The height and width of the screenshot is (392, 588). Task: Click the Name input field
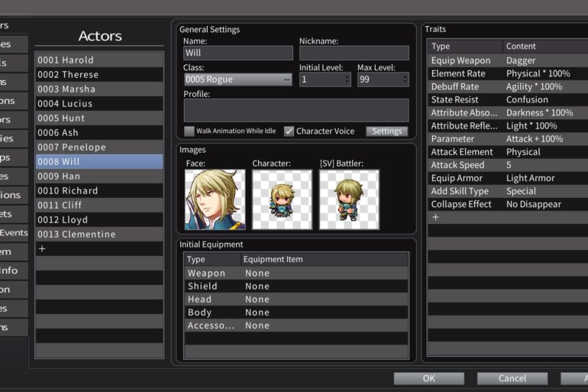click(x=237, y=53)
